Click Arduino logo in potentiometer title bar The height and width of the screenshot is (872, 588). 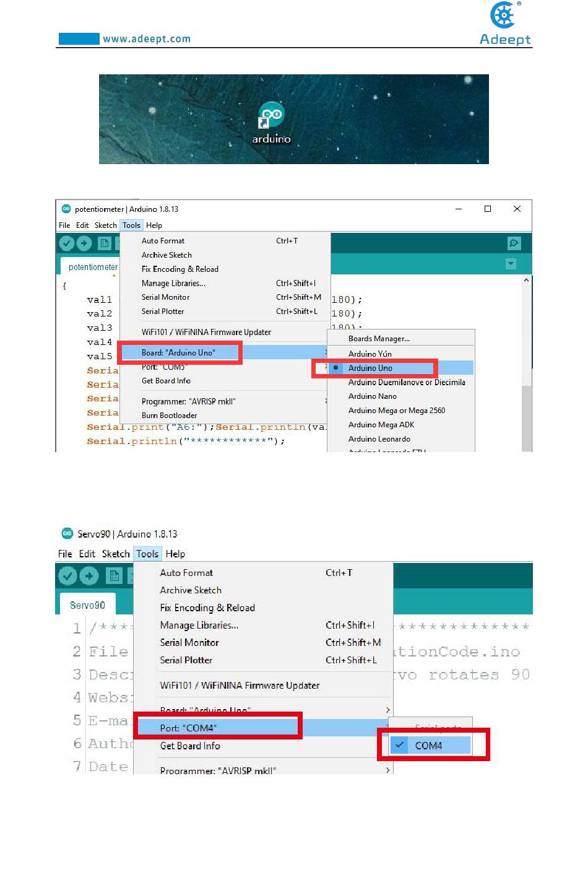coord(66,209)
